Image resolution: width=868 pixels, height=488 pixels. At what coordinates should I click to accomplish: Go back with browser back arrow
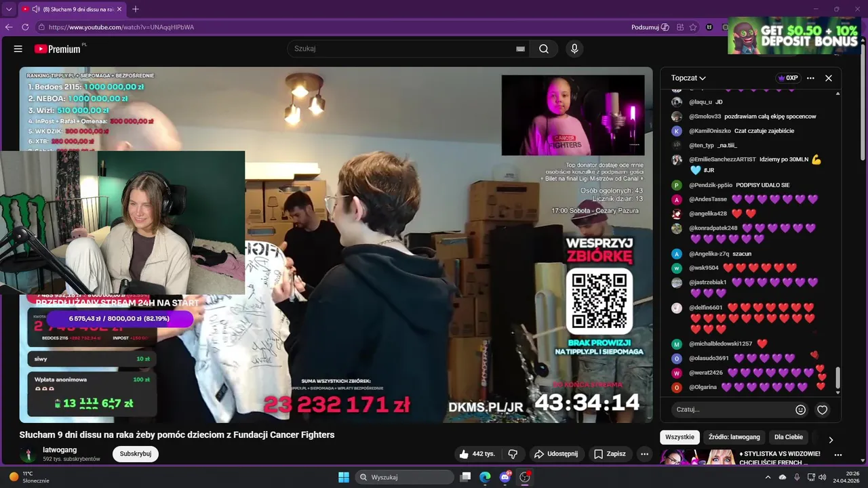(x=9, y=27)
